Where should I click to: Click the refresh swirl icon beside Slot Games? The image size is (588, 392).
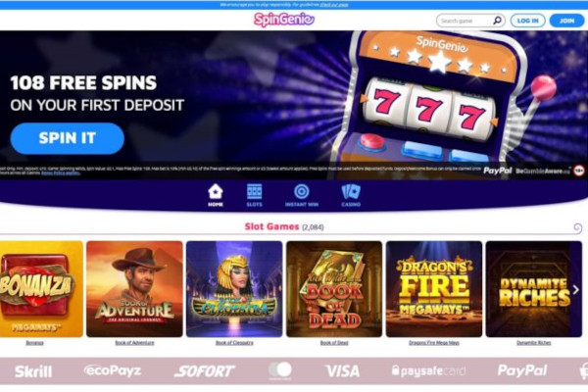tap(577, 227)
